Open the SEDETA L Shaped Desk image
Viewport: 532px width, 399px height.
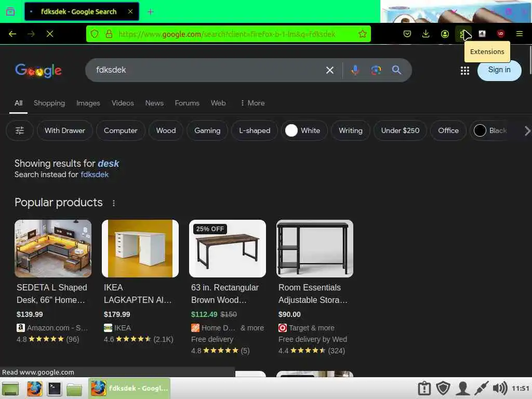[53, 248]
